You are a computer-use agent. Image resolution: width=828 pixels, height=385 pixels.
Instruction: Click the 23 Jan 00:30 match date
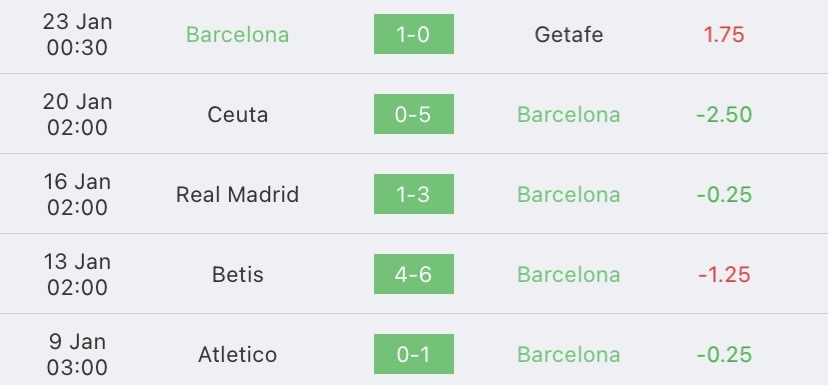77,35
